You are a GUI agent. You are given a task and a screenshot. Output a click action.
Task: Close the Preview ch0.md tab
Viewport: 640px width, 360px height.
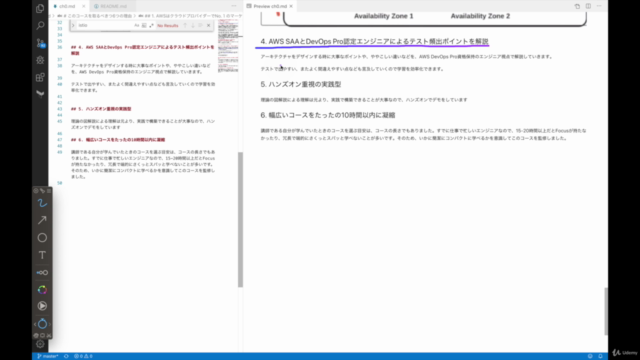click(x=291, y=6)
